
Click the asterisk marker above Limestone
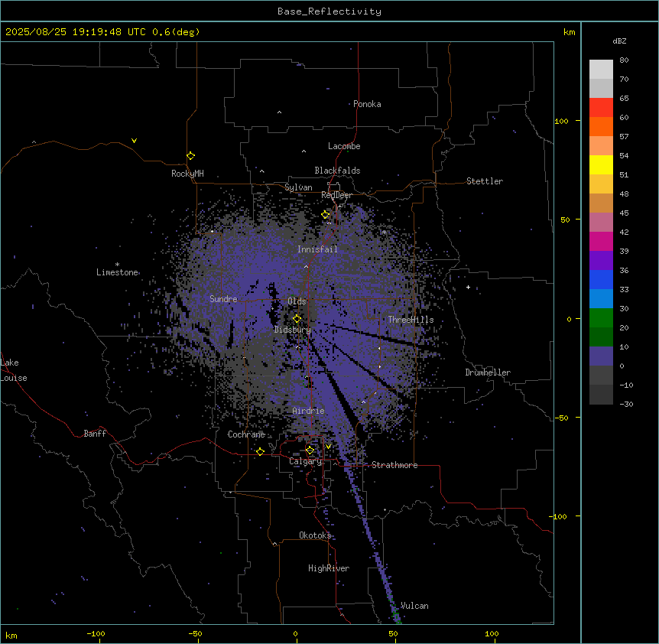click(117, 265)
